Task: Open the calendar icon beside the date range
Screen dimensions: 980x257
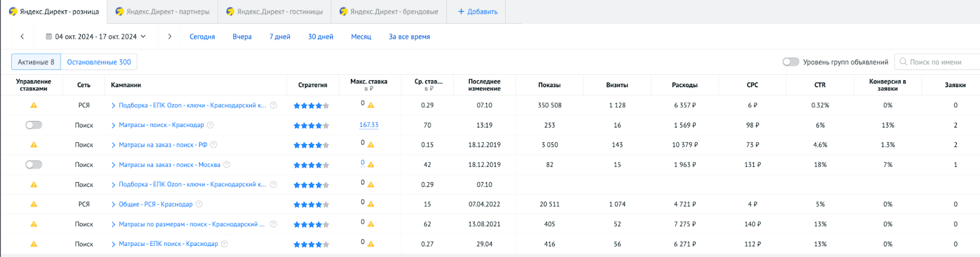Action: coord(49,37)
